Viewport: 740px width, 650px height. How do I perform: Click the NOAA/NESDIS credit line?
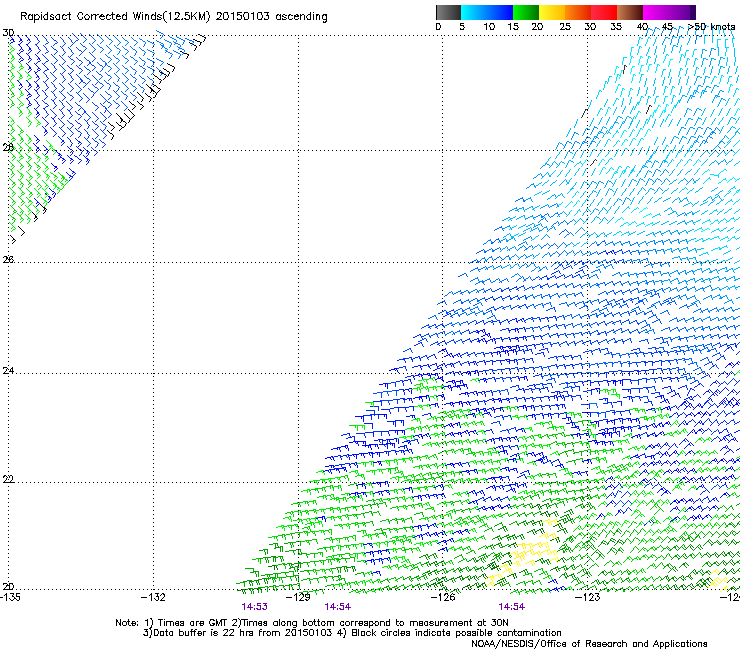pyautogui.click(x=589, y=644)
